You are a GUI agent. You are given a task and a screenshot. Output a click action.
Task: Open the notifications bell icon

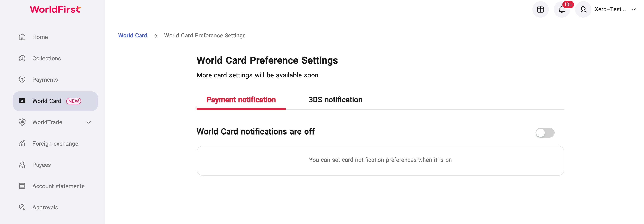(561, 9)
